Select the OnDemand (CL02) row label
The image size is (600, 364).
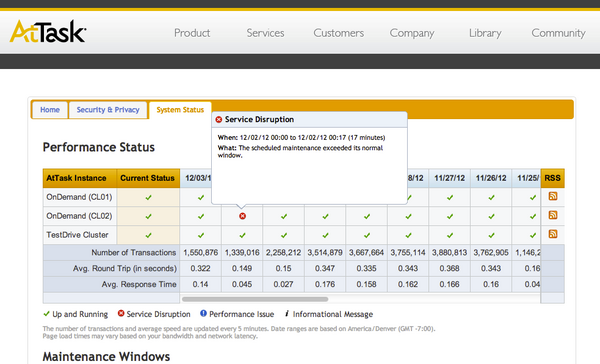click(79, 216)
